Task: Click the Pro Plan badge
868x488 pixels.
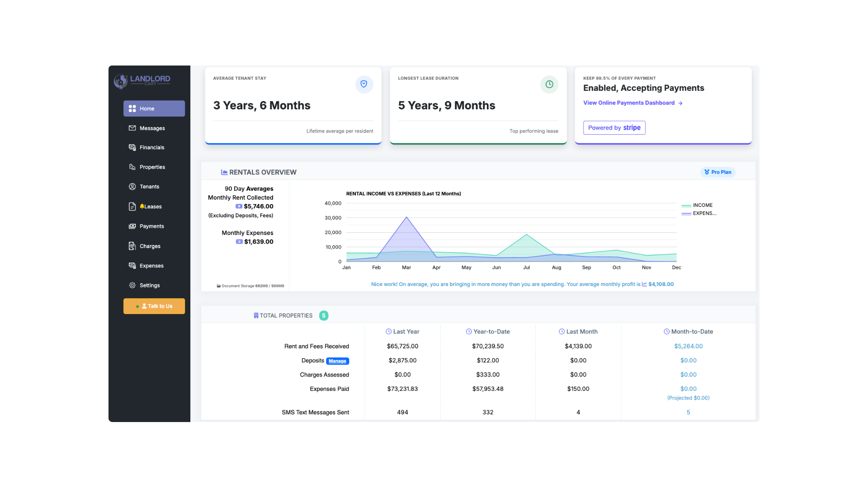Action: point(717,172)
